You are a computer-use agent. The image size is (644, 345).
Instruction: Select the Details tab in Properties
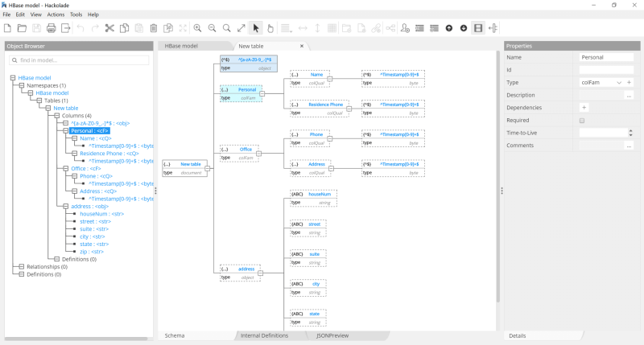[x=517, y=335]
